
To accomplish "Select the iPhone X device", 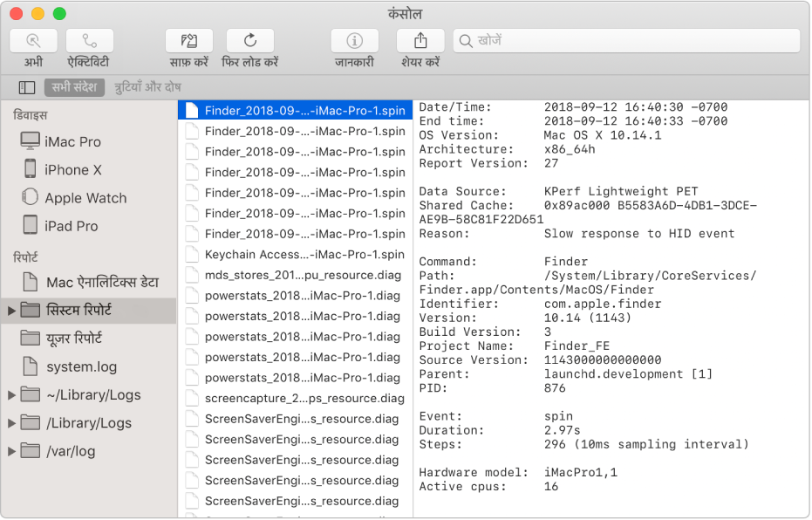I will pos(89,169).
